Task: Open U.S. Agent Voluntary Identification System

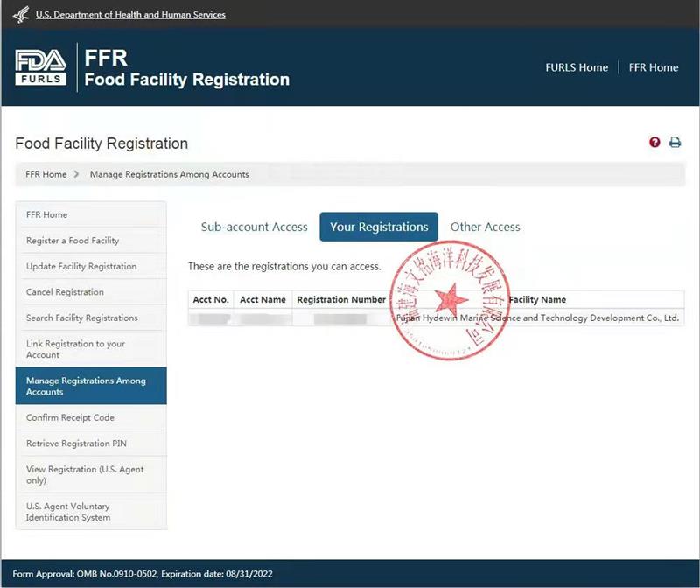Action: (x=91, y=512)
